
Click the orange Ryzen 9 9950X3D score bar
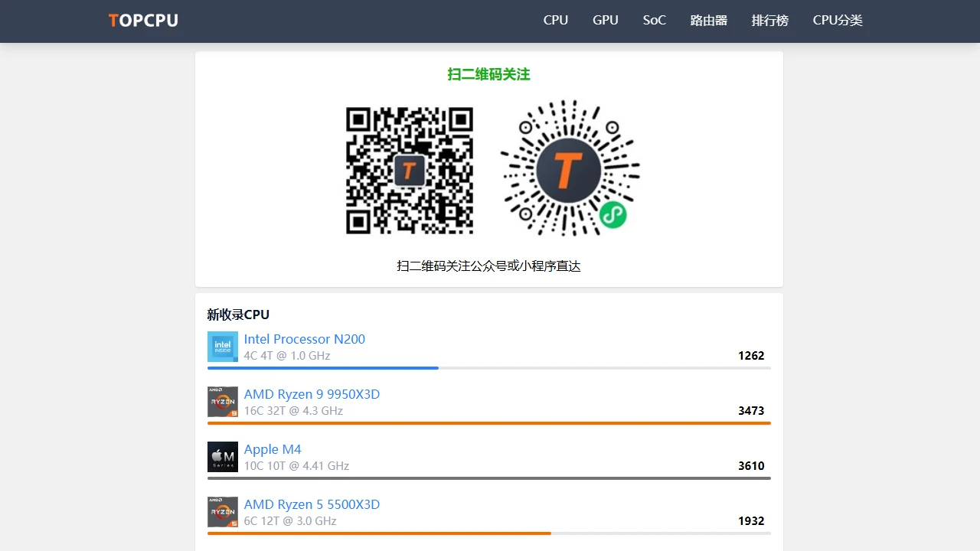[488, 423]
